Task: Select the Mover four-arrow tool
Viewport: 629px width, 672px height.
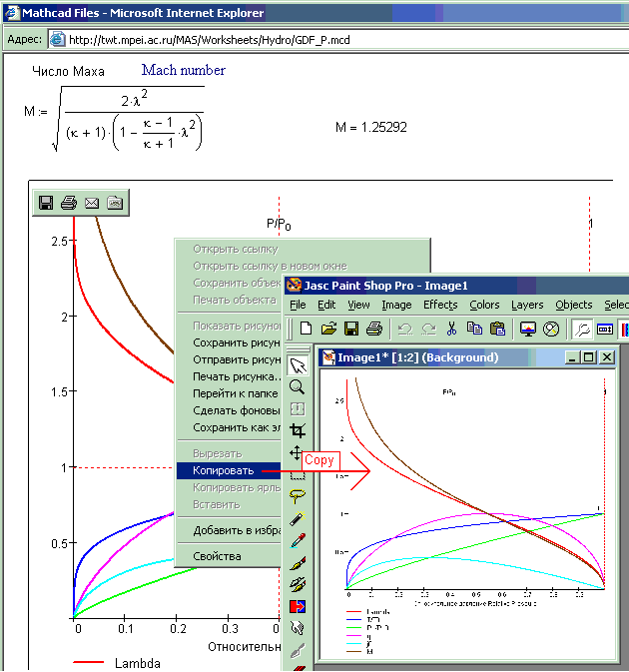Action: click(x=296, y=452)
